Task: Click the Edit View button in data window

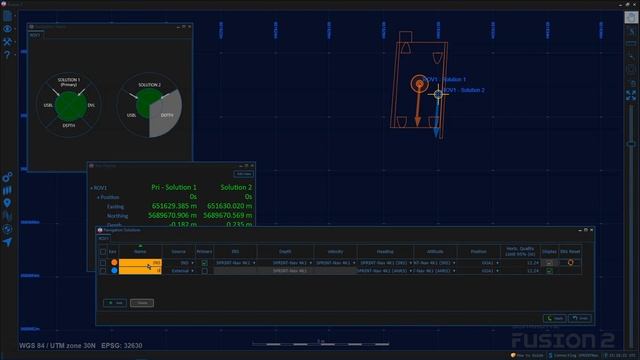Action: click(x=244, y=174)
